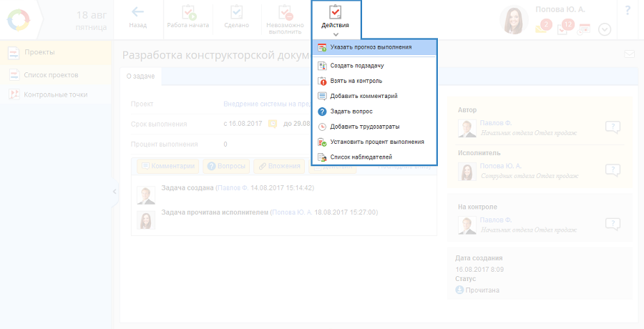Viewport: 644px width, 329px height.
Task: Open the calendar icon in header
Action: (585, 29)
